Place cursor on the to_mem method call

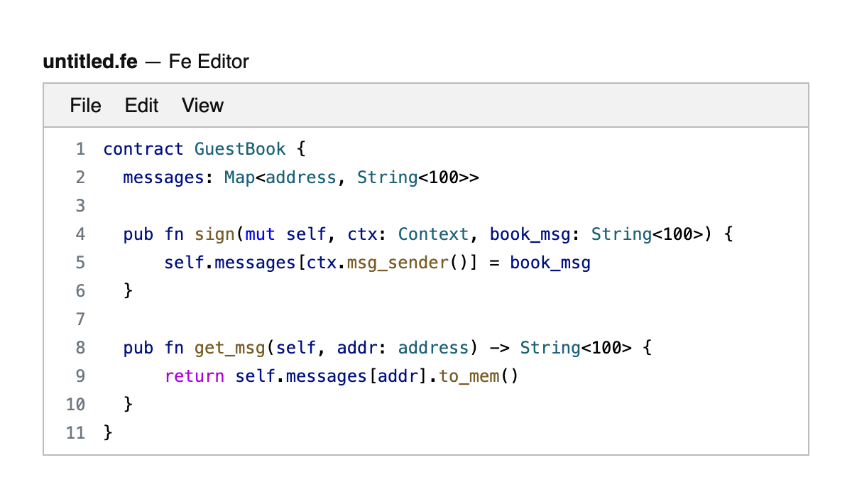(469, 376)
